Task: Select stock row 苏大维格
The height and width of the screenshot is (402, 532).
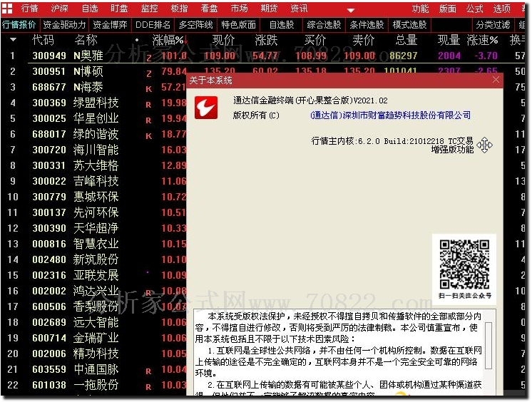Action: click(94, 165)
